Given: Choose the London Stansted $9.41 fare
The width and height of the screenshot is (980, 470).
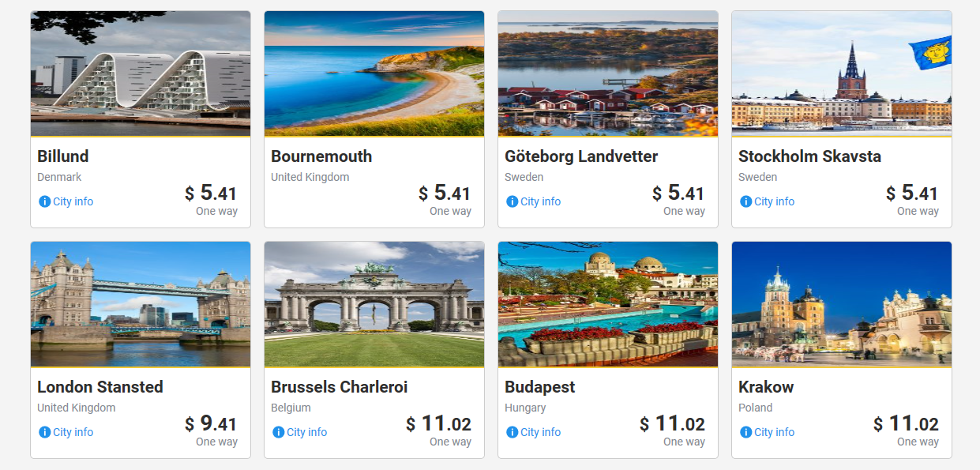Looking at the screenshot, I should 212,424.
